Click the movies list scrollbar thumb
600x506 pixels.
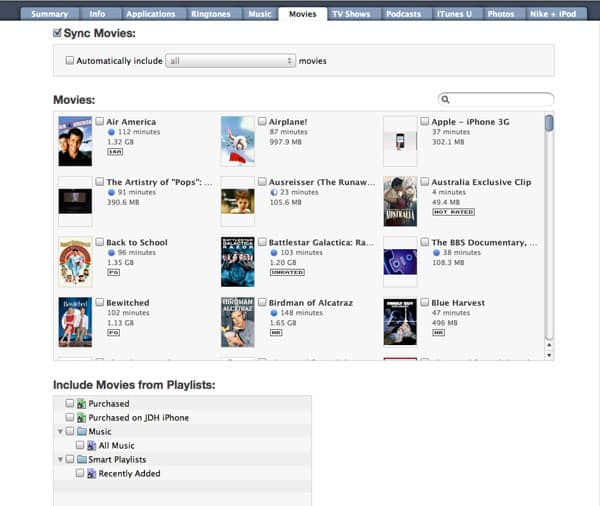(549, 123)
